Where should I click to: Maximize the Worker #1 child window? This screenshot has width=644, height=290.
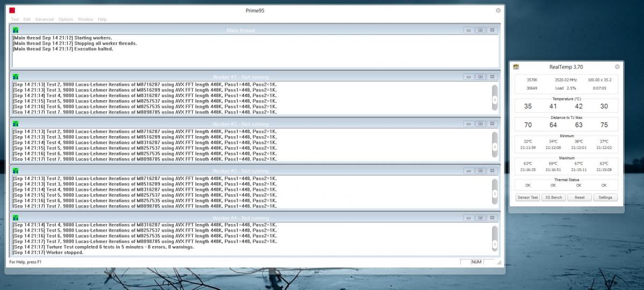point(480,77)
